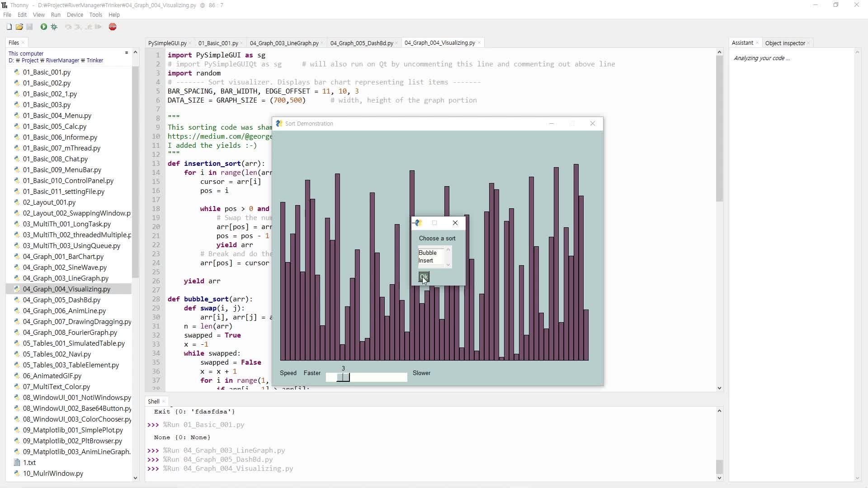Run the current script with the green play icon
Screen dimensions: 868x488
[43, 27]
